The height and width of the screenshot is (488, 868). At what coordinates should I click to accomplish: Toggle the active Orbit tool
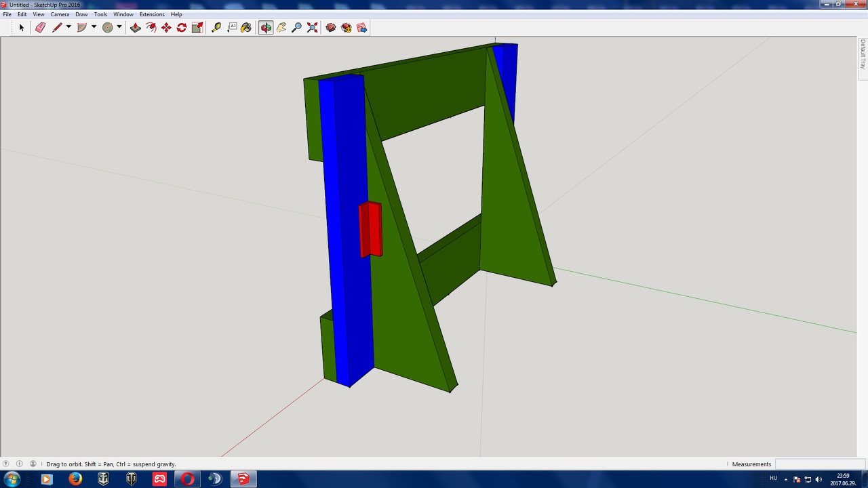pos(265,28)
